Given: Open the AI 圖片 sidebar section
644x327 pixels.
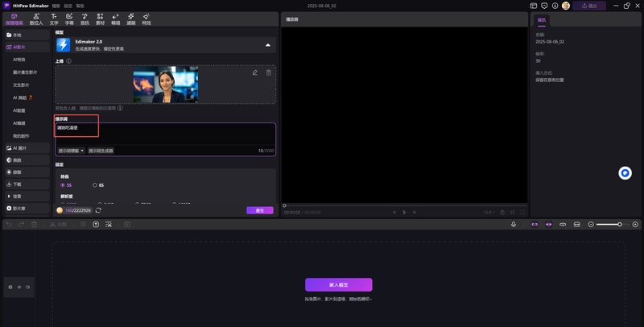Looking at the screenshot, I should 27,148.
